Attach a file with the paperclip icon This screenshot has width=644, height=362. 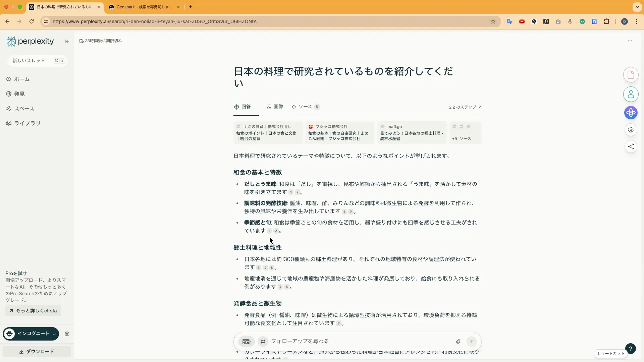(459, 342)
